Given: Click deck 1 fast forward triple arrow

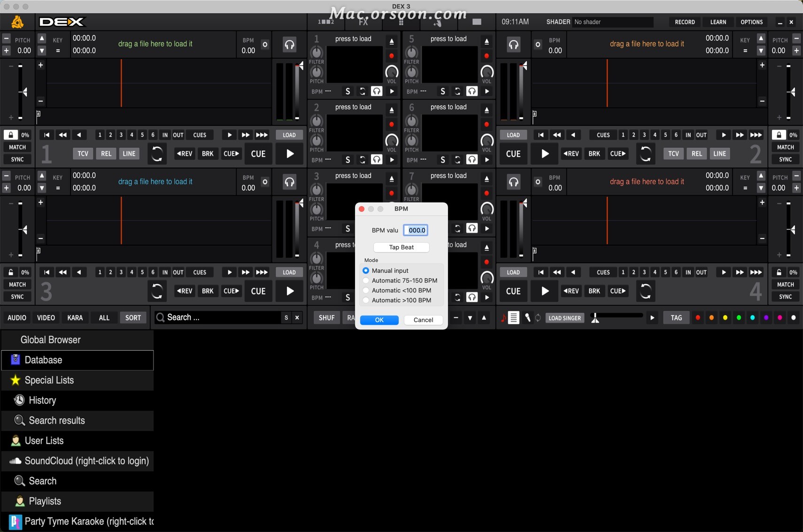Looking at the screenshot, I should [262, 135].
